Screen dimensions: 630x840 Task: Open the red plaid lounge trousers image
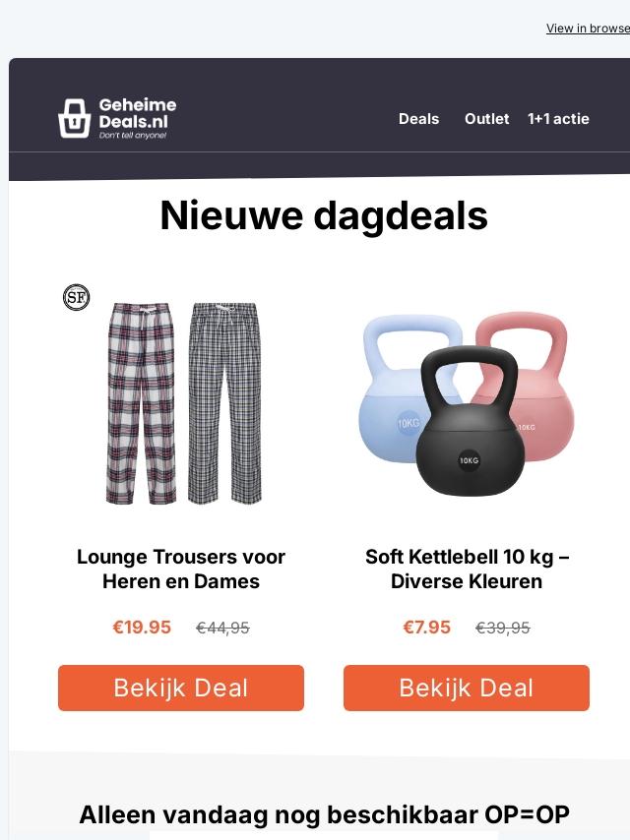pos(142,403)
